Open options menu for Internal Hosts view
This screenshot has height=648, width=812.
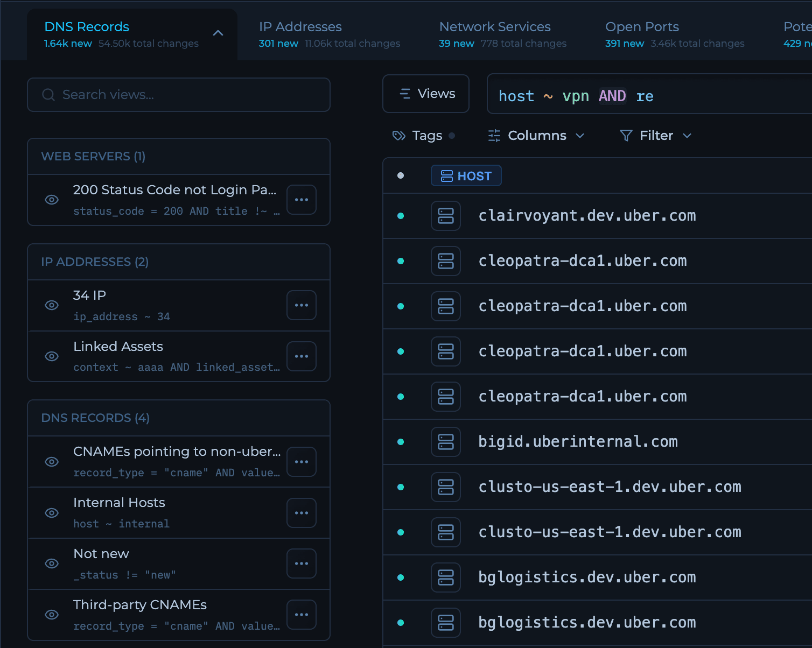click(302, 513)
